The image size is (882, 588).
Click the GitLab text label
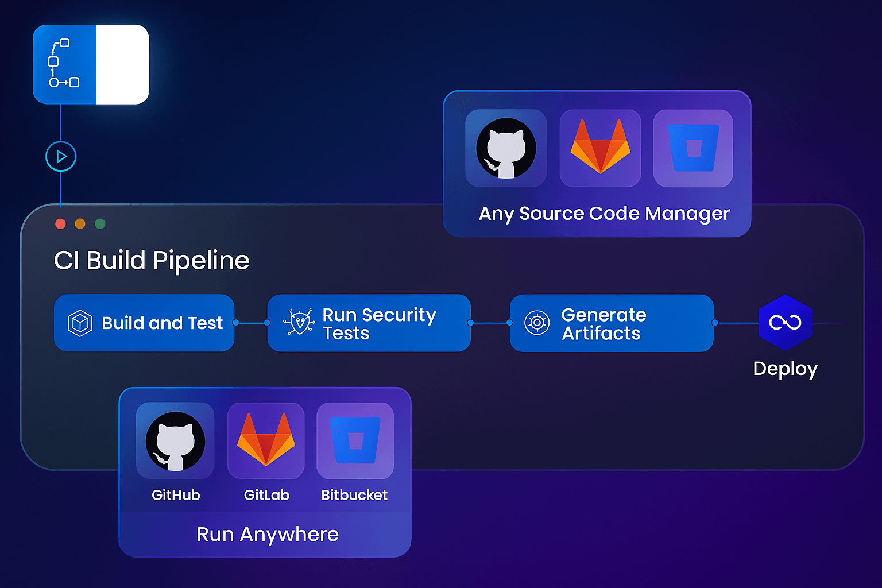266,495
